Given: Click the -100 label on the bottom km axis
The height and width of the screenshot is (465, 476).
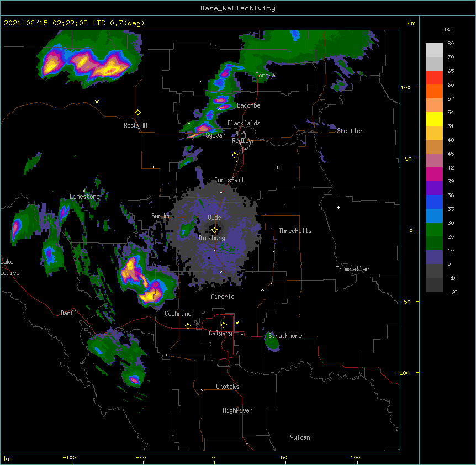Looking at the screenshot, I should coord(69,458).
